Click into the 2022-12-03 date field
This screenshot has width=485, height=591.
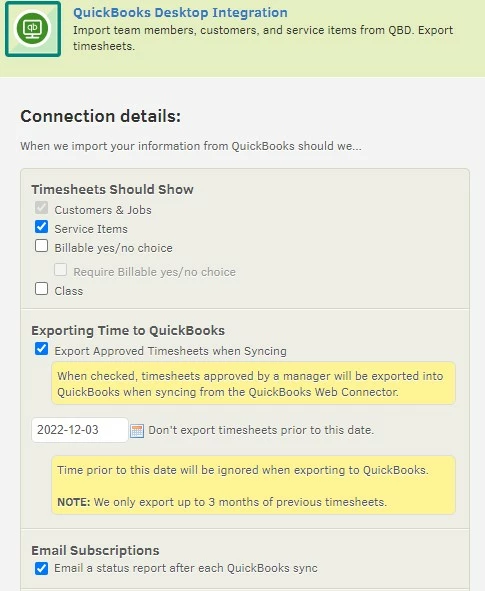[x=80, y=430]
